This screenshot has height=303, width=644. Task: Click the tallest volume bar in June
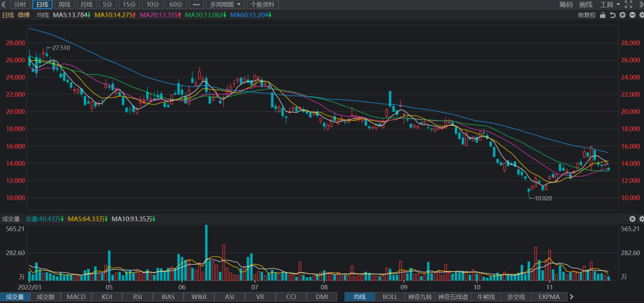[x=206, y=253]
